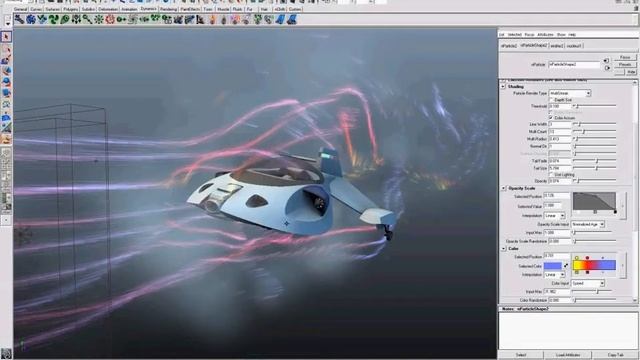Enable the Depth Sort checkbox

551,100
